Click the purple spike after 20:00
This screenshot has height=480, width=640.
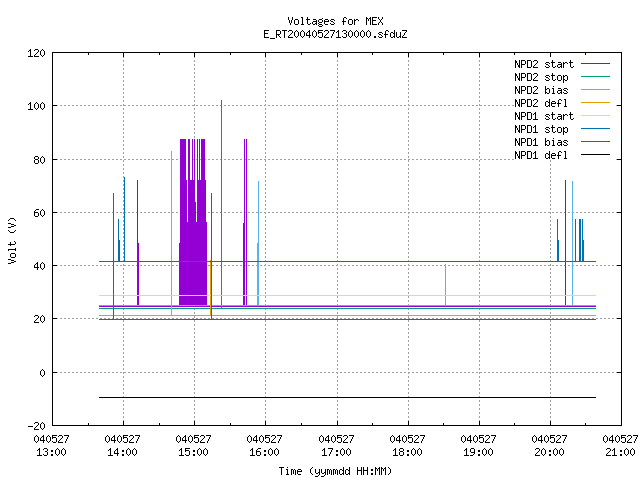565,242
